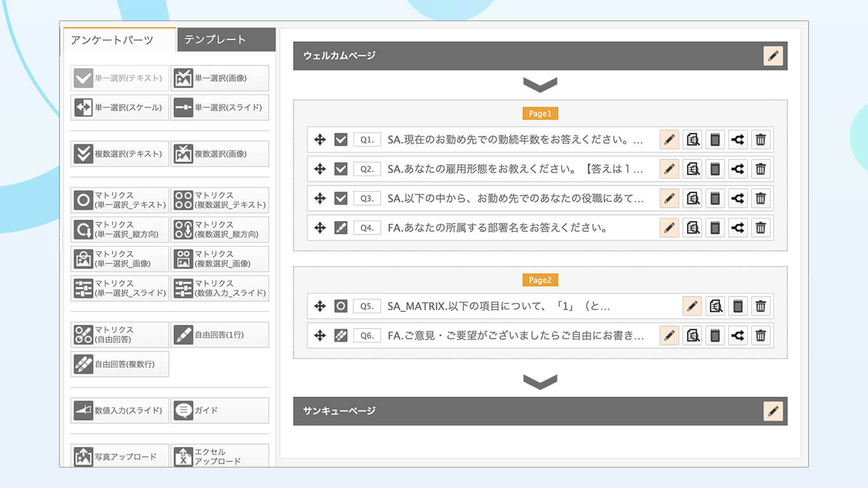The image size is (868, 488).
Task: Click the radio circle type icon on Q5
Action: click(x=341, y=306)
